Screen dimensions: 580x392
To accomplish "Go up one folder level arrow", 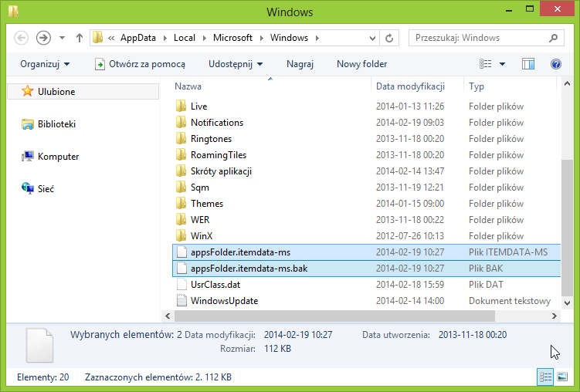I will tap(79, 38).
